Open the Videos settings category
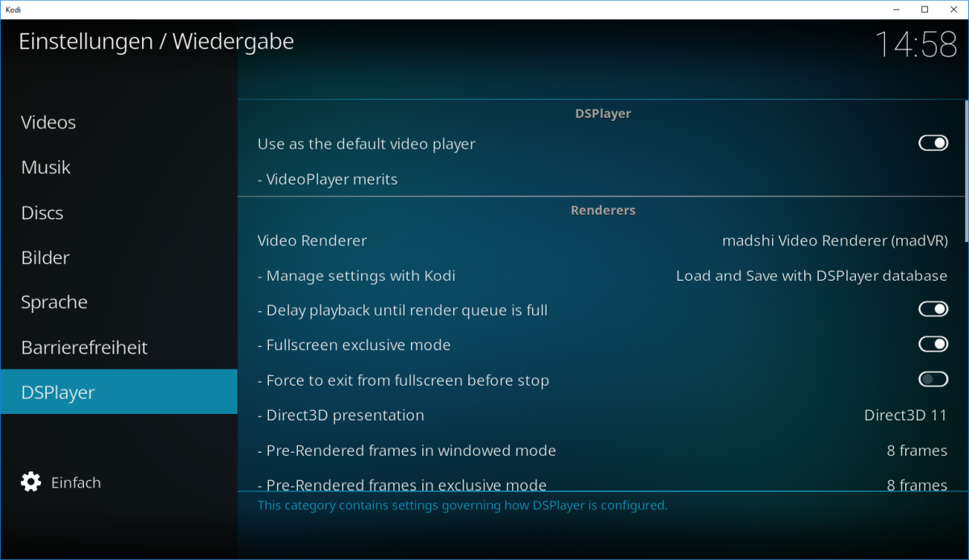This screenshot has width=969, height=560. [x=119, y=123]
